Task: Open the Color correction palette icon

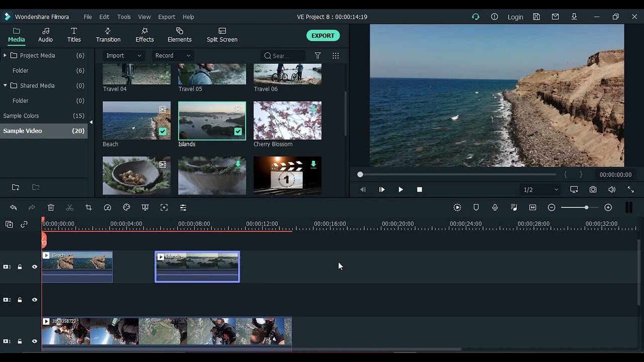Action: coord(126,207)
